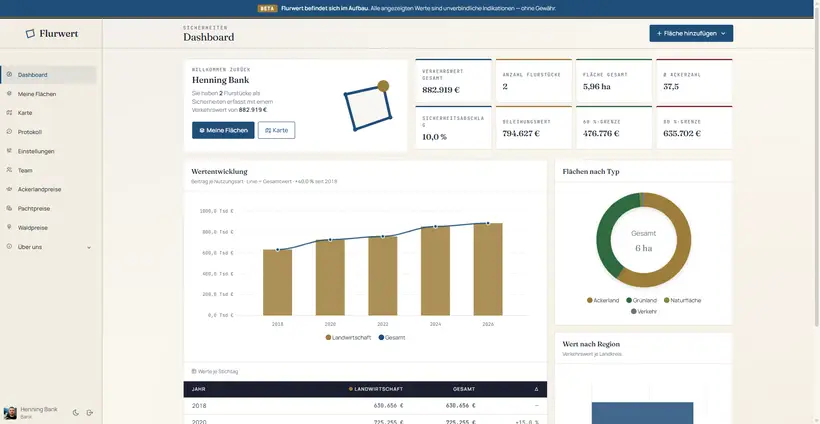Click the Über uns info icon
Image resolution: width=820 pixels, height=424 pixels.
(x=9, y=246)
